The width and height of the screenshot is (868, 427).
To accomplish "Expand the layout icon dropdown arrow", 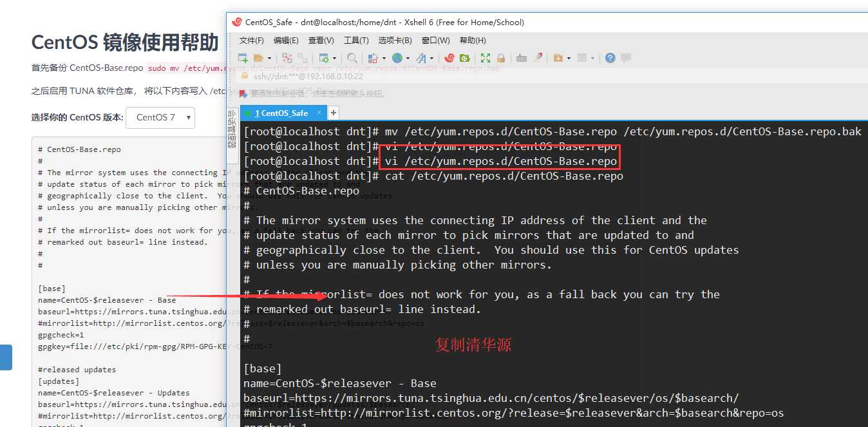I will 593,58.
